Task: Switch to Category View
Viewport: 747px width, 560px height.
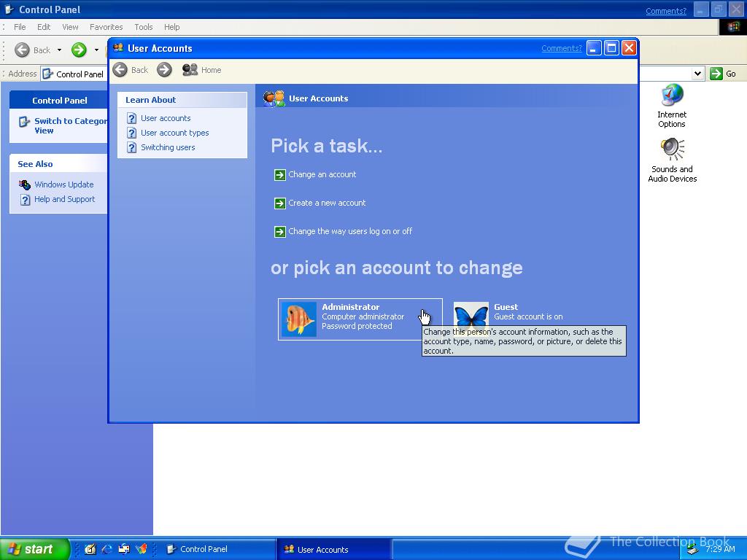Action: (71, 125)
